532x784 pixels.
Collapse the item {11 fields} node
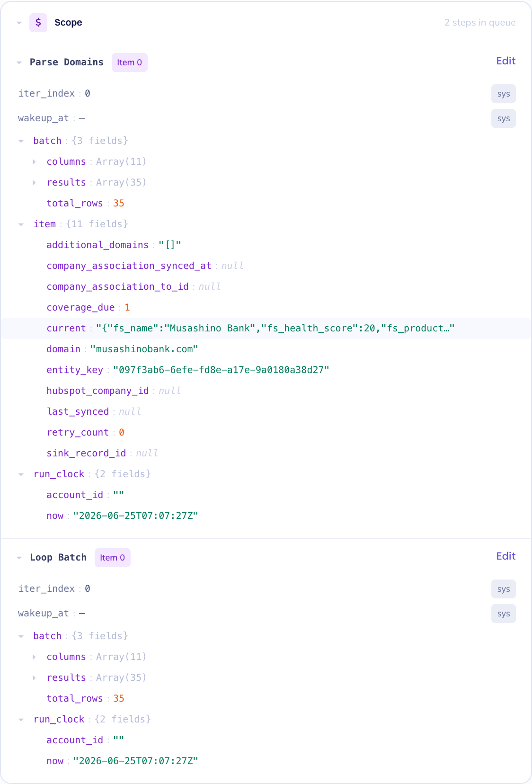coord(21,224)
